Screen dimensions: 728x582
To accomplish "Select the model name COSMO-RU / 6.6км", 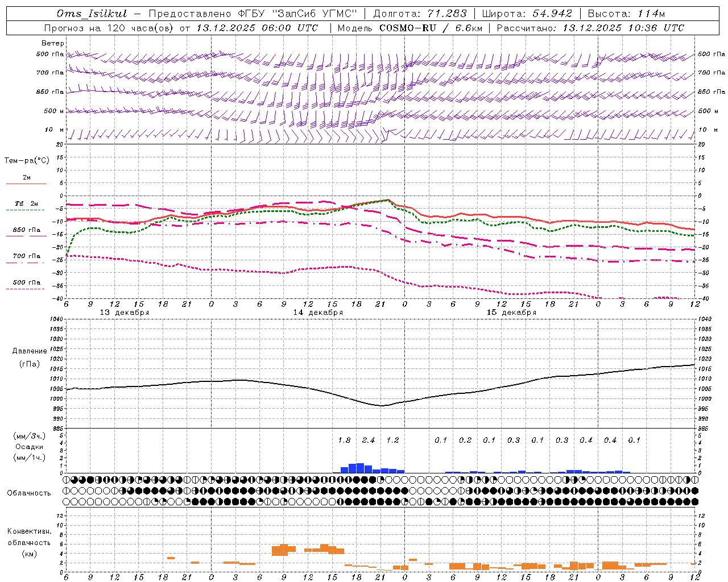I will click(431, 28).
